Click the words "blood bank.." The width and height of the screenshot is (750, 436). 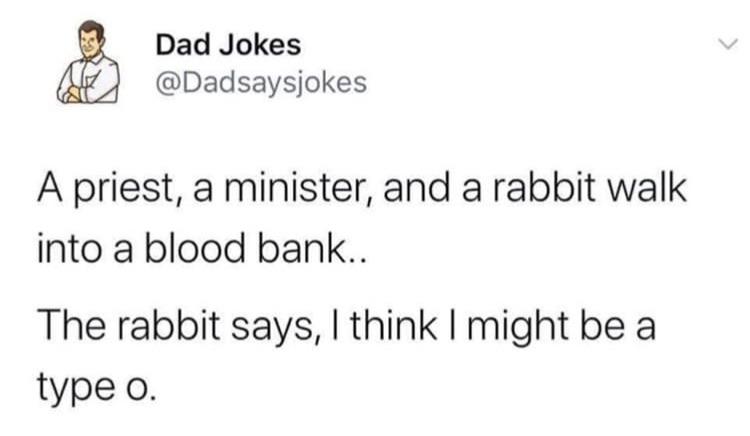(254, 249)
